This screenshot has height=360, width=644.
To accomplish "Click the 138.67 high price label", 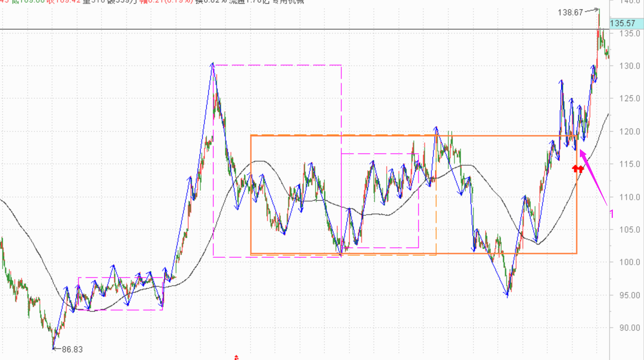I will 570,13.
